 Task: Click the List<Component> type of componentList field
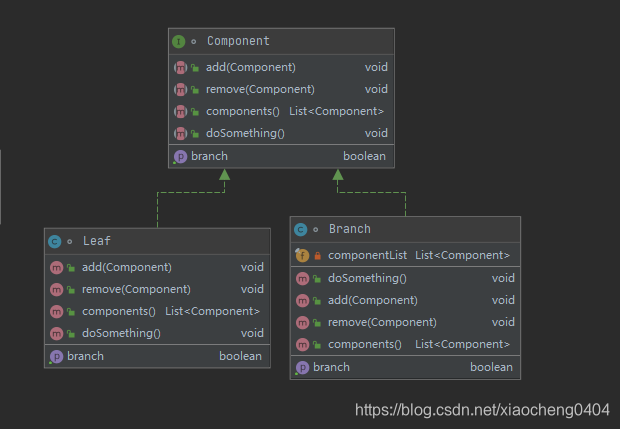coord(462,255)
